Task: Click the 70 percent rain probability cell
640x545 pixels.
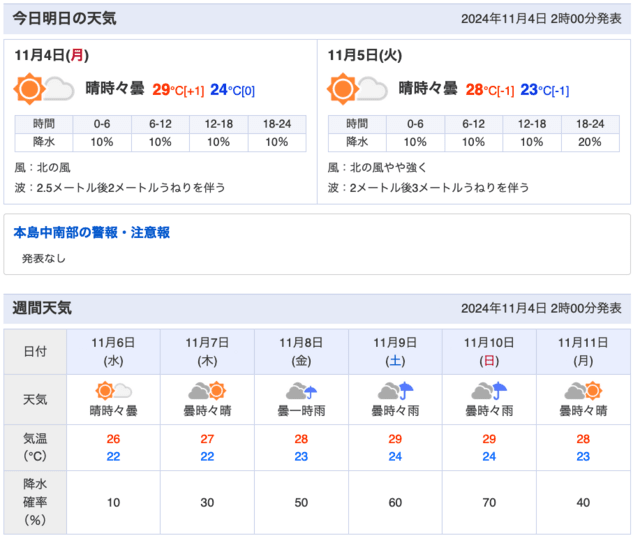Action: click(489, 502)
